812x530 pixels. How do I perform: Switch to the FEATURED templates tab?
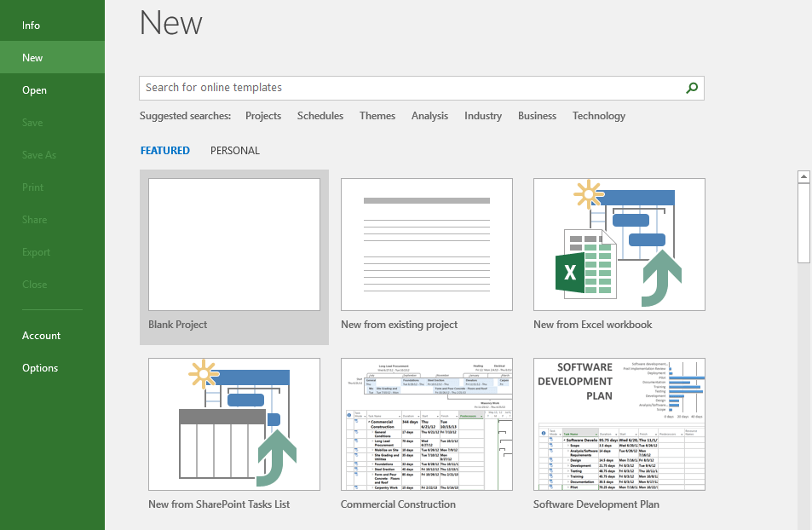(x=165, y=150)
